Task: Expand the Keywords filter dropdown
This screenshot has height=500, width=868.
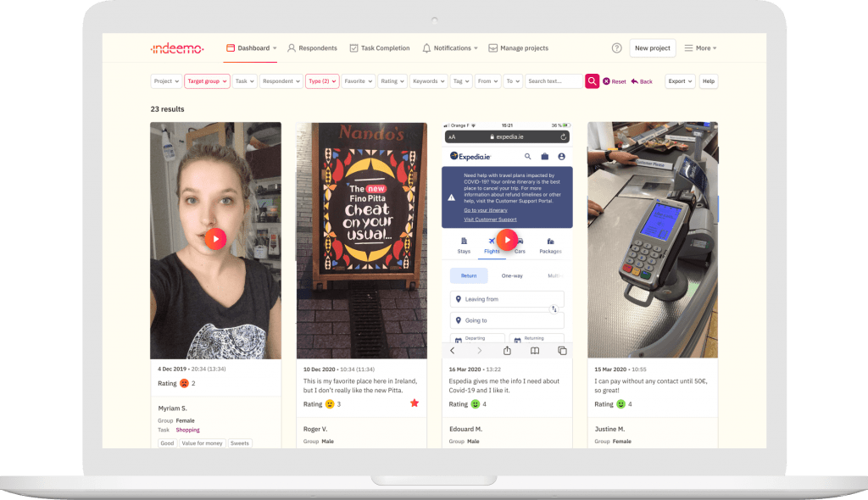Action: click(x=428, y=81)
